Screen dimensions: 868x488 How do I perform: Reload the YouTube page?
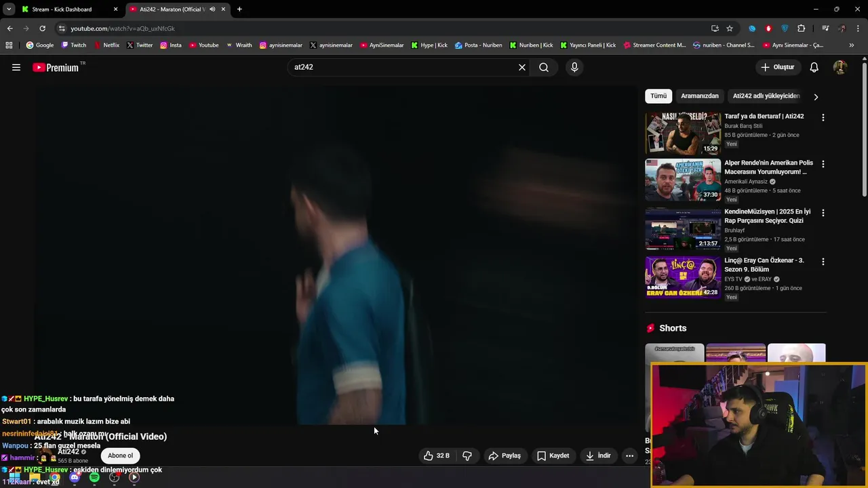(42, 28)
